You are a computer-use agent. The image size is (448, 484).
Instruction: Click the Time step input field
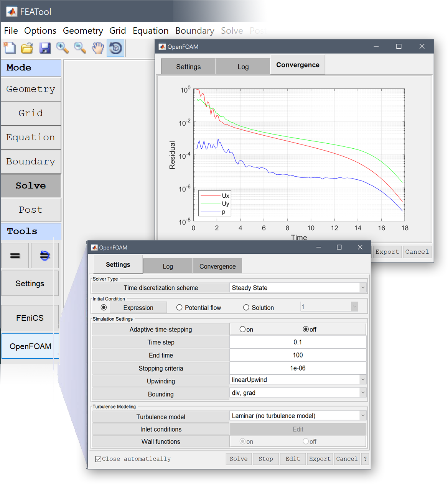[298, 342]
